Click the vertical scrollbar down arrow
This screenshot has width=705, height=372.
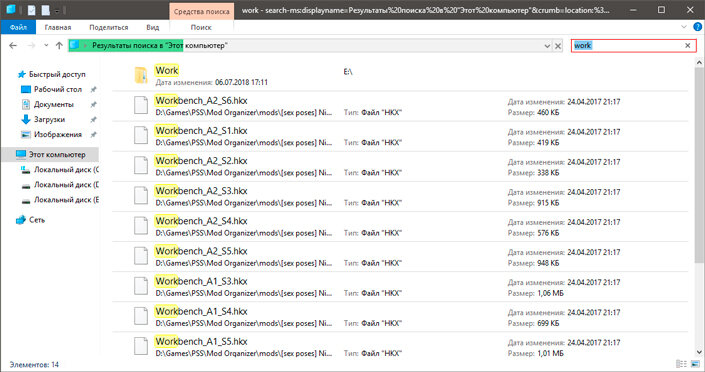pyautogui.click(x=699, y=352)
